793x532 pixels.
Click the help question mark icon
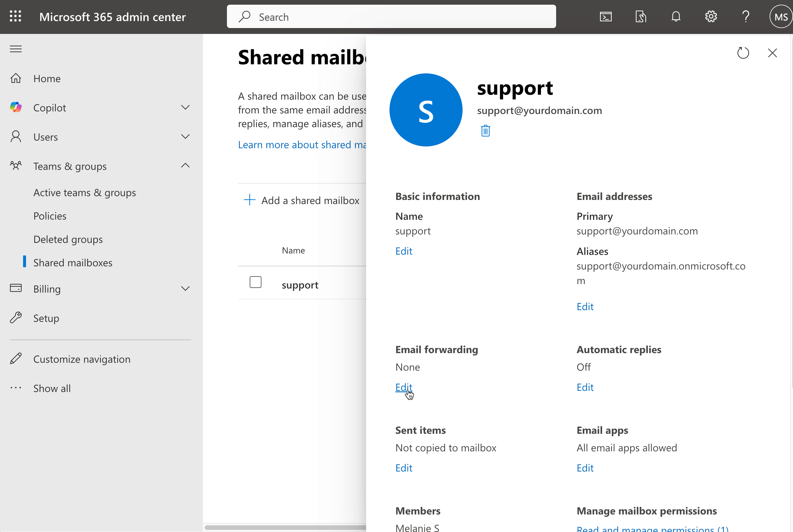746,16
